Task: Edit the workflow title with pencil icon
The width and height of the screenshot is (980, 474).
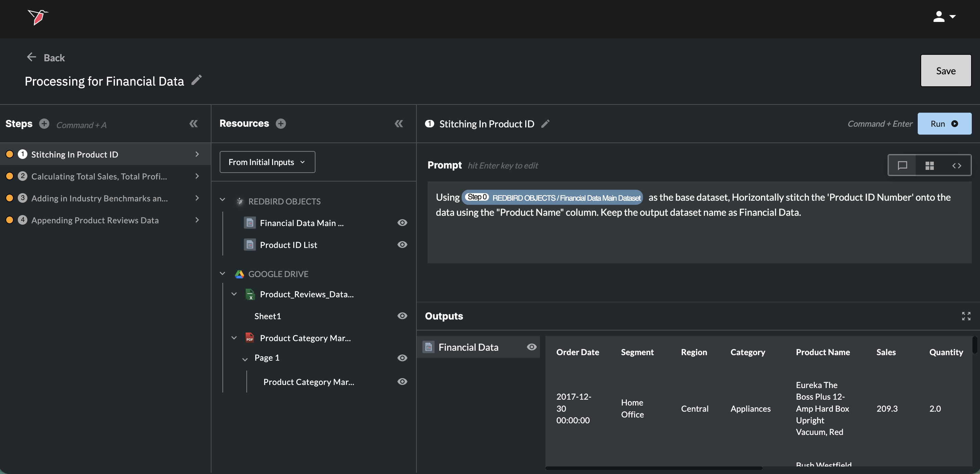Action: (x=196, y=80)
